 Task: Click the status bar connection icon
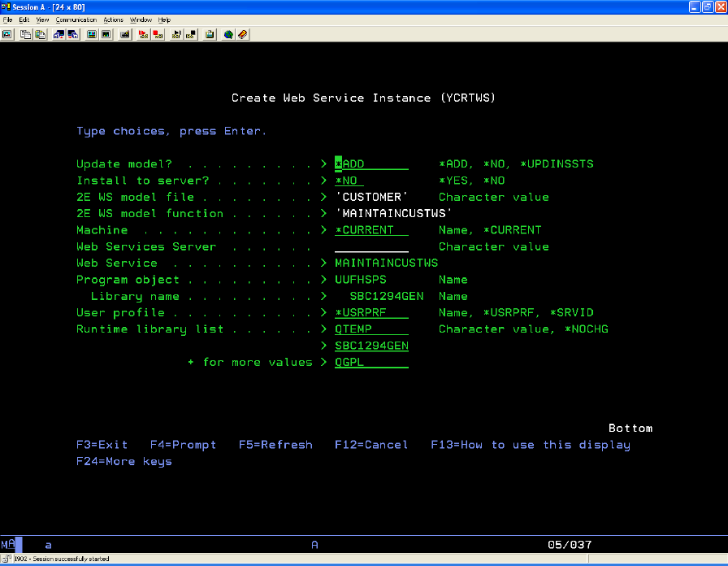tap(6, 559)
